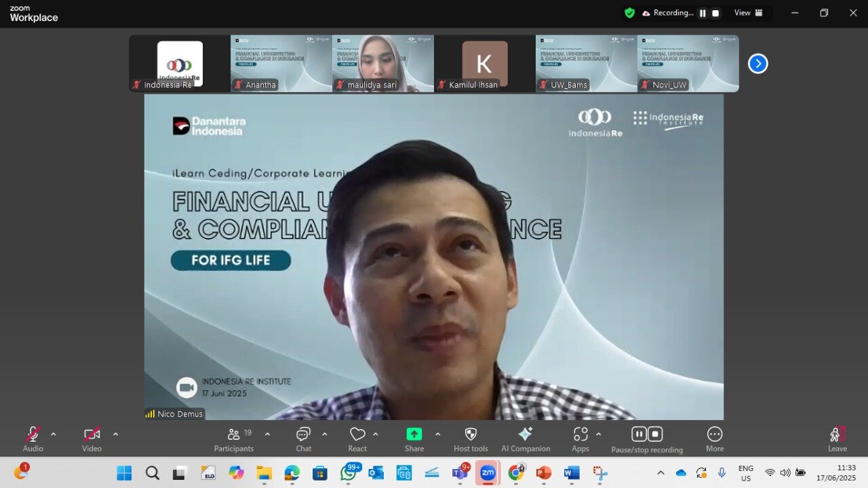Screen dimensions: 868x488
Task: Click the cloud Recording indicator at top
Action: coord(667,13)
